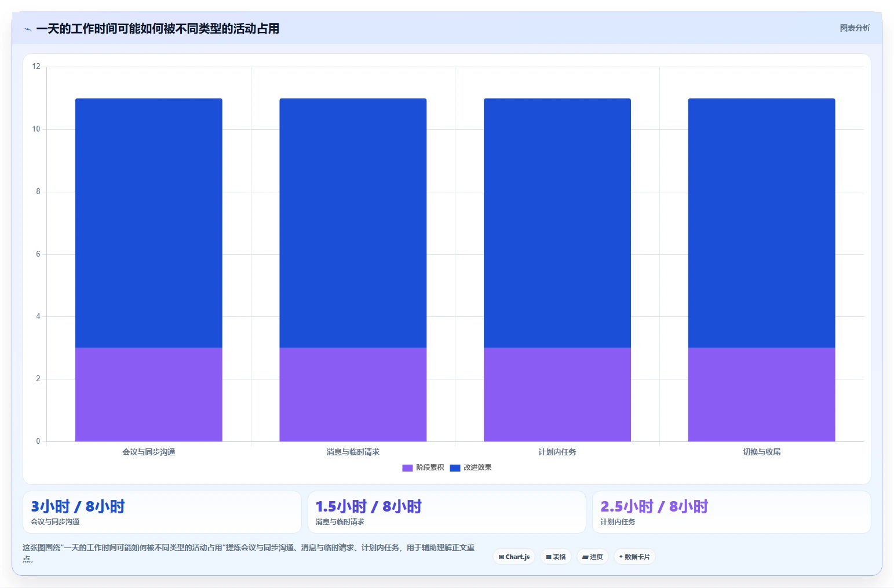This screenshot has width=894, height=588.
Task: Select the blue bar segment for 计划内任务
Action: (557, 223)
